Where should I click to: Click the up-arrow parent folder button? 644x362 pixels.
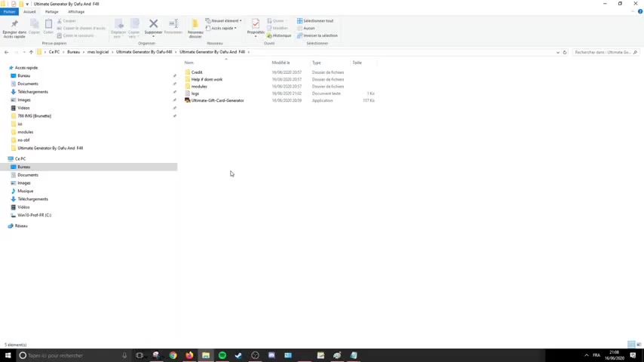[31, 52]
